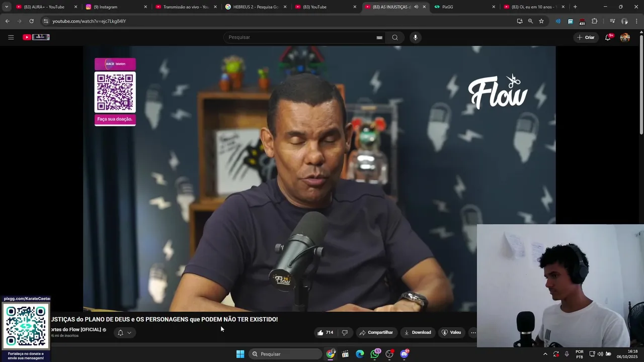The height and width of the screenshot is (362, 644).
Task: Open the Cortes do Flow [OFICIAL] channel name
Action: [x=75, y=330]
